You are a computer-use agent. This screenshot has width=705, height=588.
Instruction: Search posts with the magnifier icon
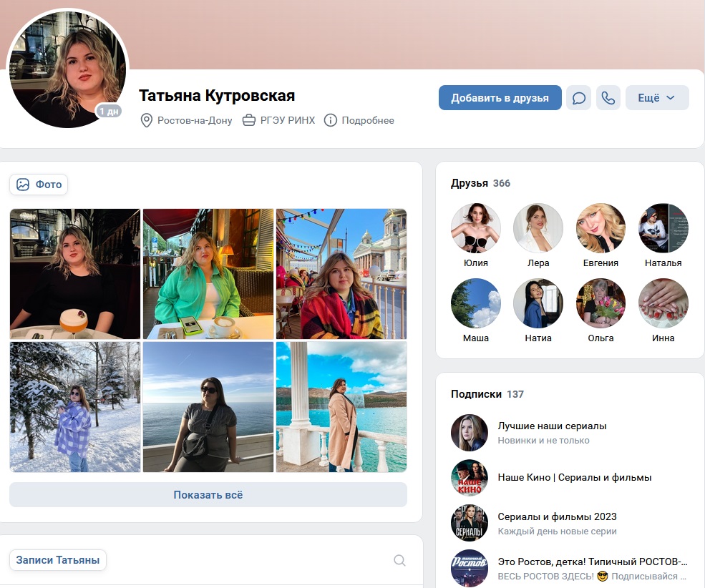coord(399,560)
